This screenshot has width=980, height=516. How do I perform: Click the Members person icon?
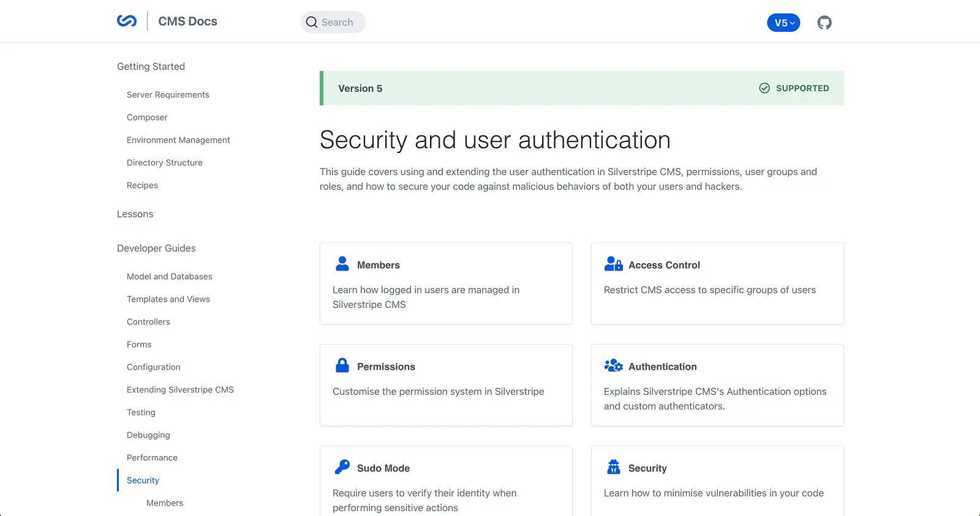(x=342, y=264)
